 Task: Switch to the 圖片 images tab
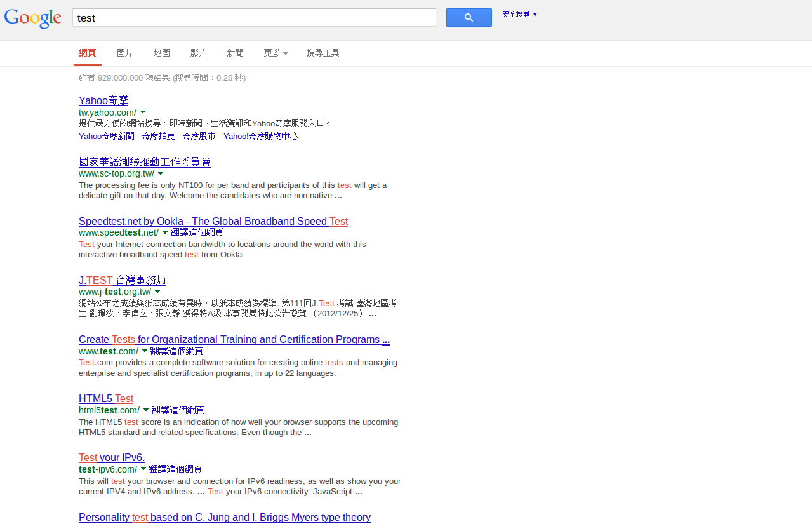[125, 53]
